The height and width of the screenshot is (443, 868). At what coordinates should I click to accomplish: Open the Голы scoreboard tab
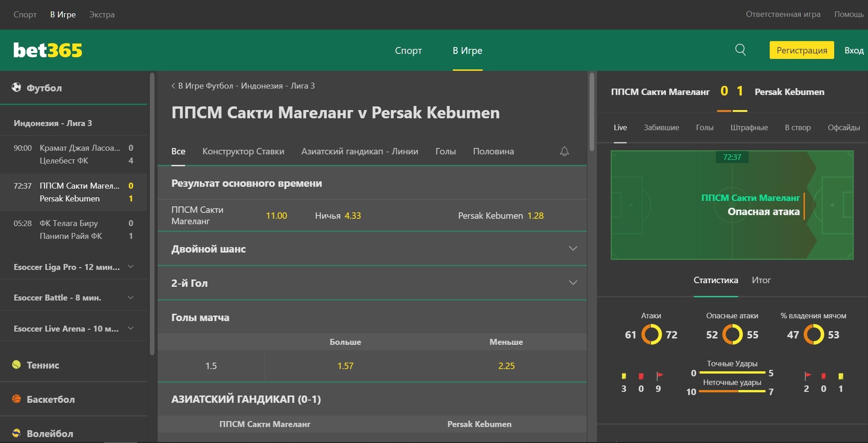705,127
